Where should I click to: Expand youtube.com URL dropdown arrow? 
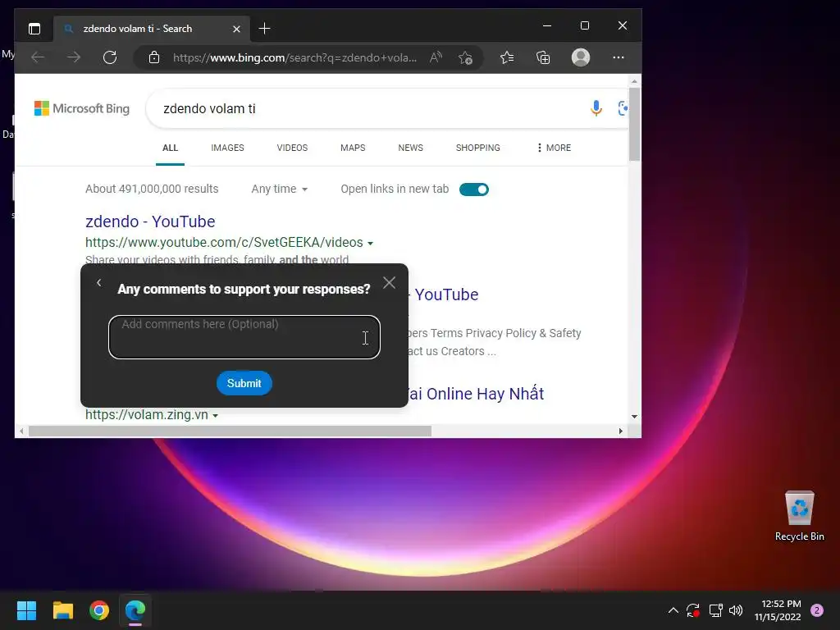[370, 244]
